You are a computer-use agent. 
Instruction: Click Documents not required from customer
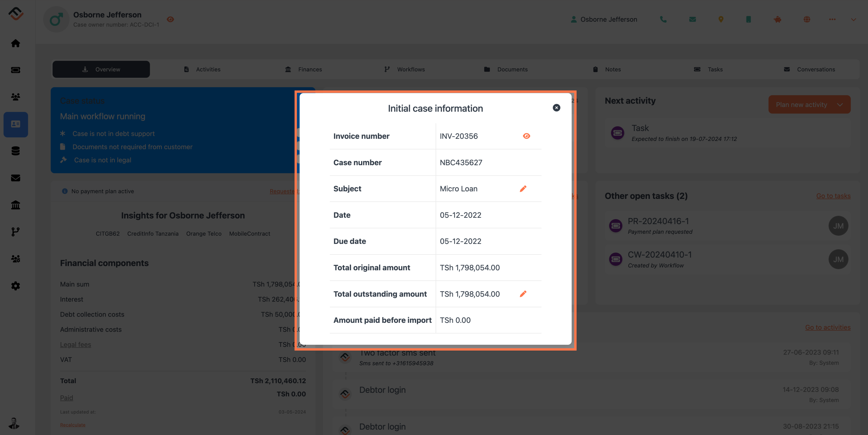pyautogui.click(x=132, y=147)
